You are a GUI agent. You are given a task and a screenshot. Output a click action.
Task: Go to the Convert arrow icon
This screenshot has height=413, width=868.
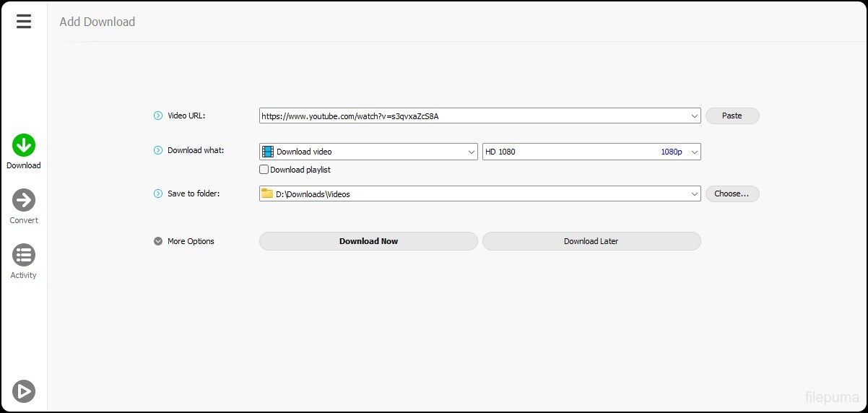24,200
